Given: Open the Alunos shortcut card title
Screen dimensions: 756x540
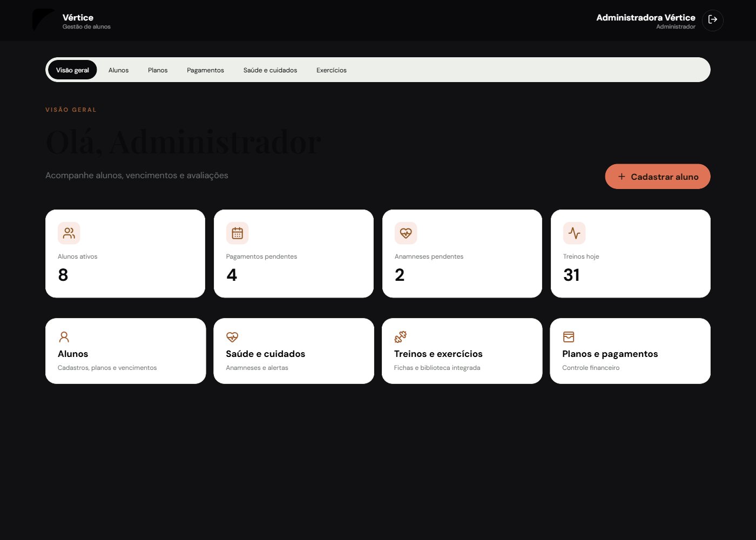Looking at the screenshot, I should point(73,354).
